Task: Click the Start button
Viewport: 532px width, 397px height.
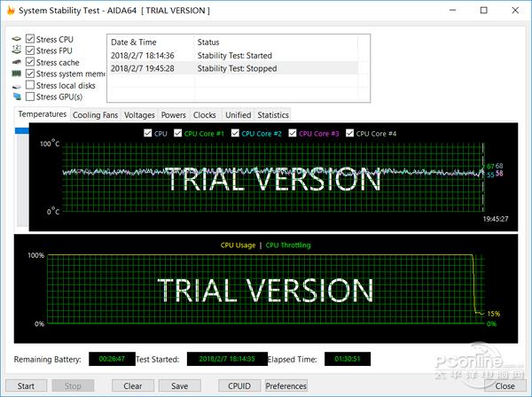Action: click(26, 385)
